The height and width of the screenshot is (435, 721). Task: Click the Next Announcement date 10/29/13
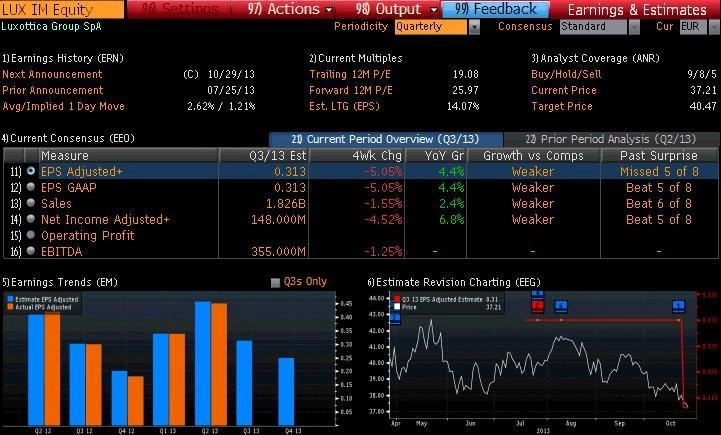pos(231,74)
